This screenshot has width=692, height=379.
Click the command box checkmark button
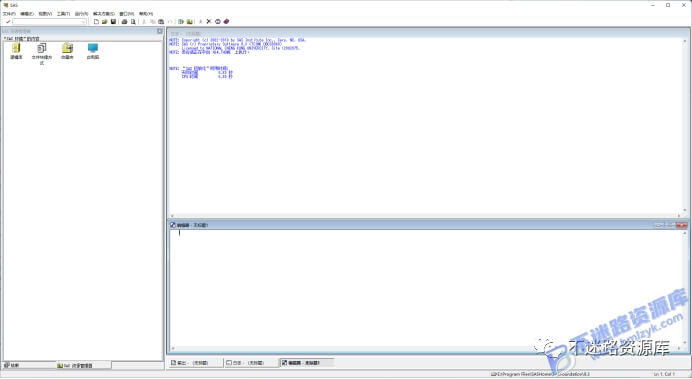(8, 22)
